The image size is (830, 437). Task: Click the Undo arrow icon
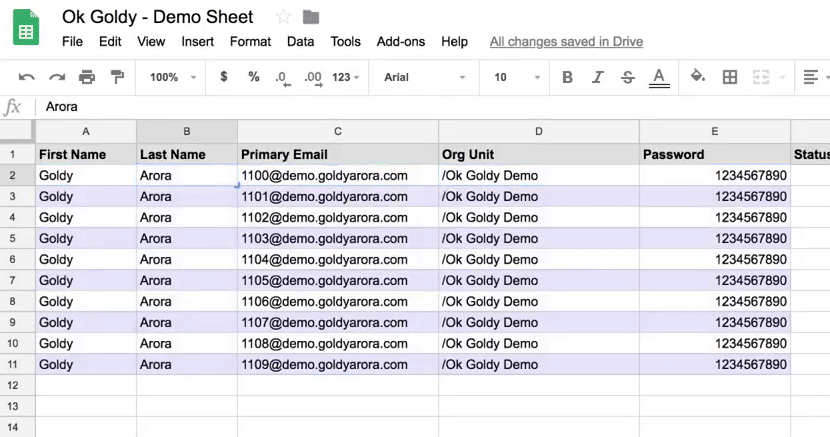click(26, 77)
